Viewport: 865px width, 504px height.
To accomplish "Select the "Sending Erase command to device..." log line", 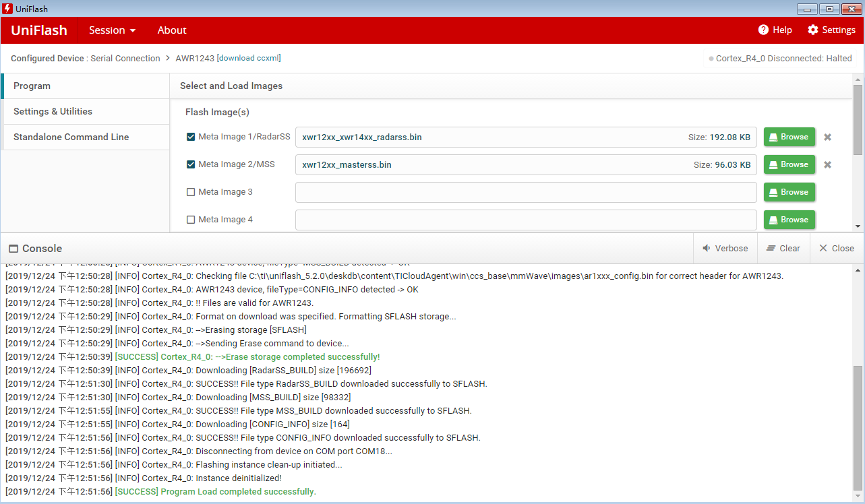I will point(177,344).
